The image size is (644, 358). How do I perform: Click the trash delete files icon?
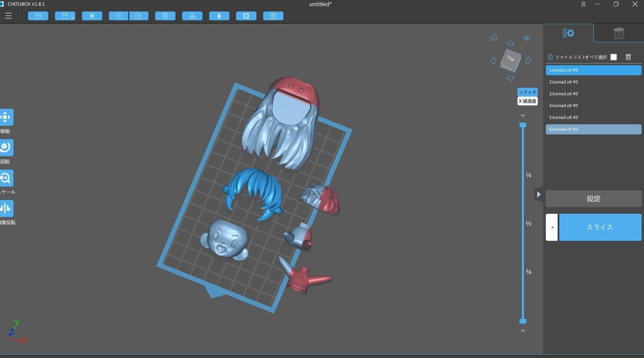coord(628,57)
